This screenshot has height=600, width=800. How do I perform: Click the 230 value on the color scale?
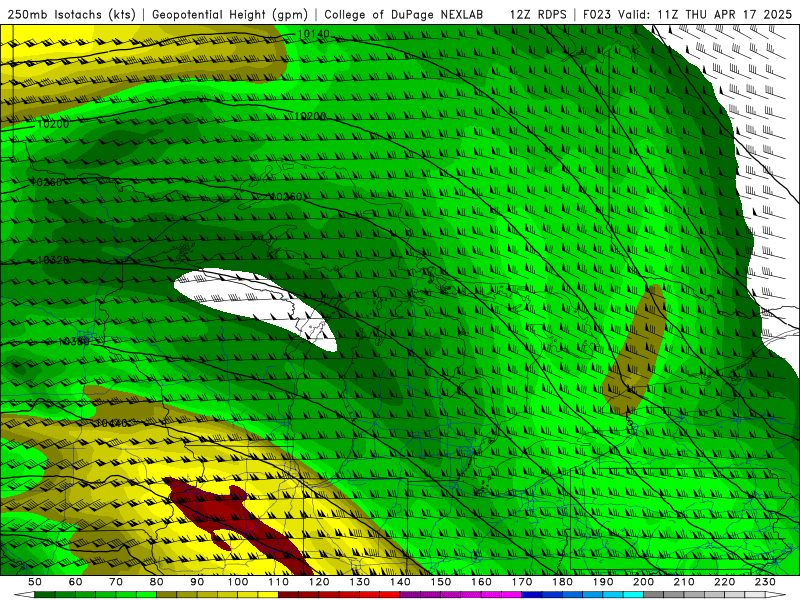point(766,582)
